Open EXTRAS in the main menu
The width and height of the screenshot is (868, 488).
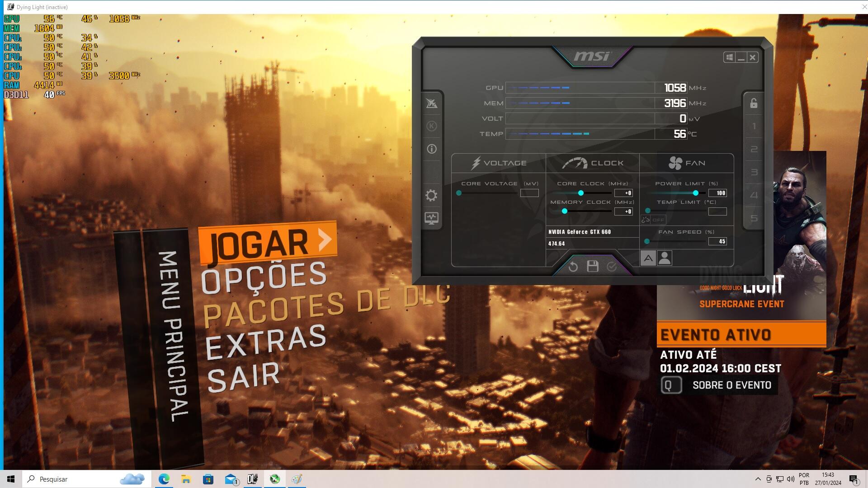coord(266,341)
